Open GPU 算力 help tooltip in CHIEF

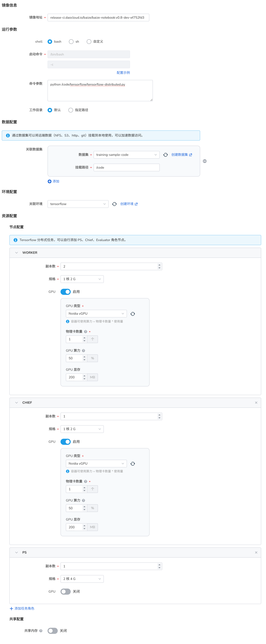(83, 500)
